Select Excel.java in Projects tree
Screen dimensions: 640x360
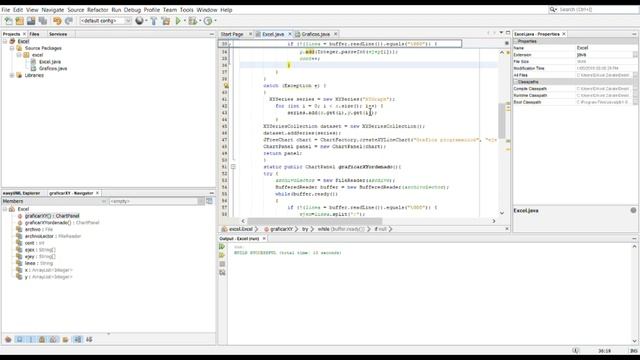coord(50,62)
